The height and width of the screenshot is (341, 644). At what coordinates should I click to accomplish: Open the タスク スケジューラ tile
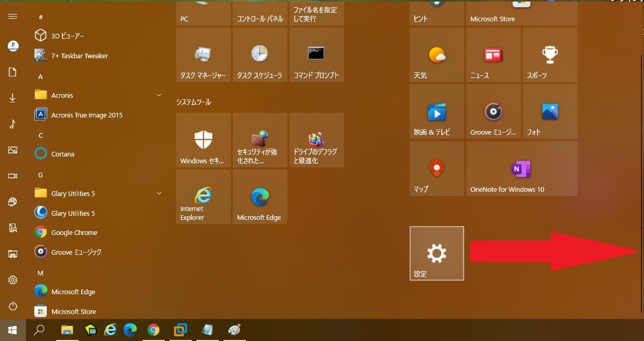[x=260, y=55]
